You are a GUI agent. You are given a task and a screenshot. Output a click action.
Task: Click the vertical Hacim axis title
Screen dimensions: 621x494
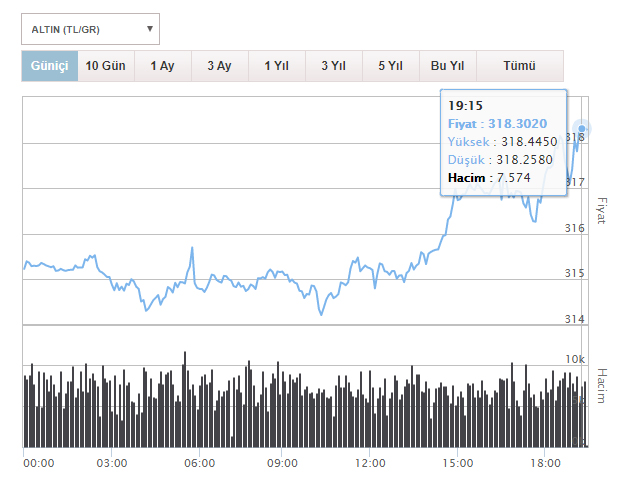click(x=602, y=386)
